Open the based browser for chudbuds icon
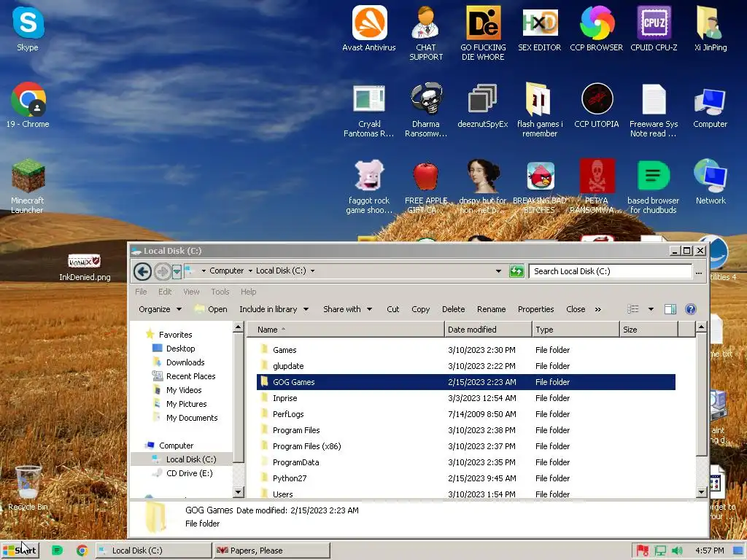This screenshot has width=747, height=560. 654,187
